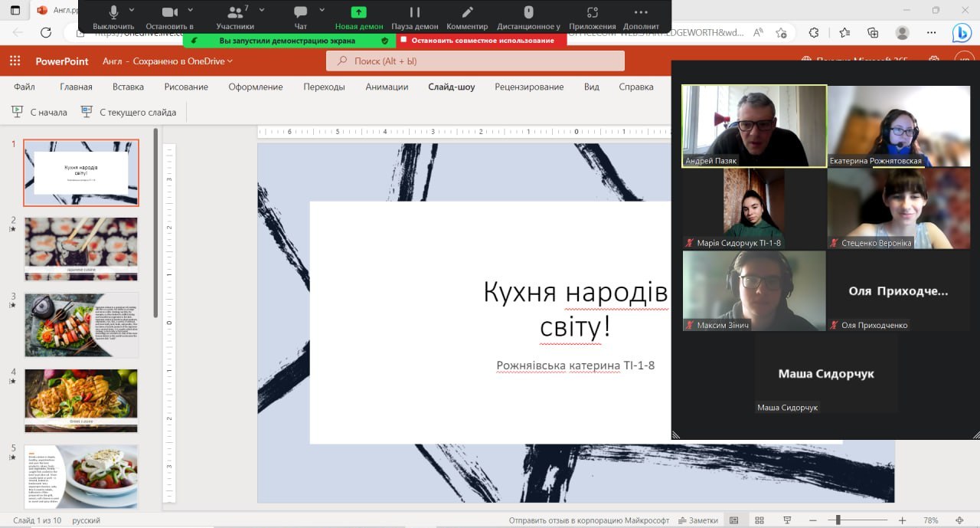980x528 pixels.
Task: Click Новая демонстрация green share icon
Action: tap(358, 13)
